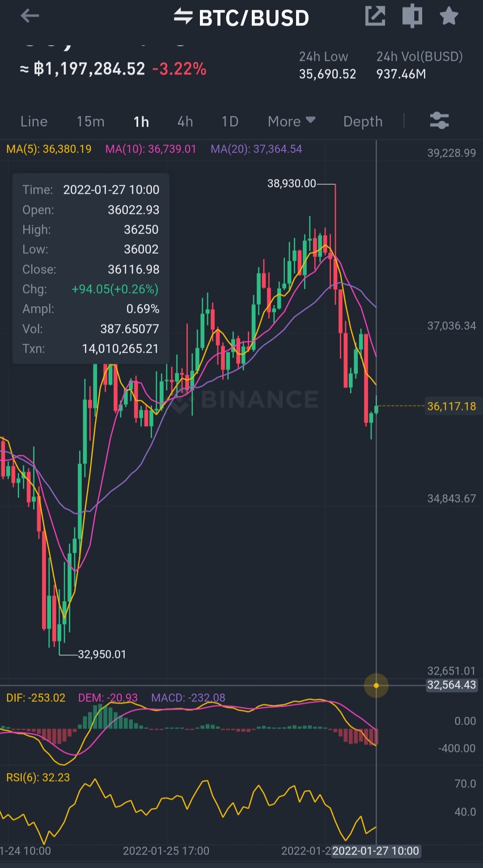
Task: Select the 15m interval
Action: 90,121
